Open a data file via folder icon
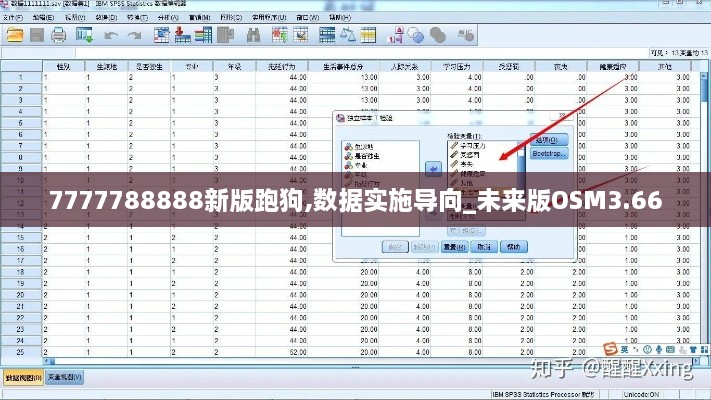711x400 pixels. pos(15,35)
